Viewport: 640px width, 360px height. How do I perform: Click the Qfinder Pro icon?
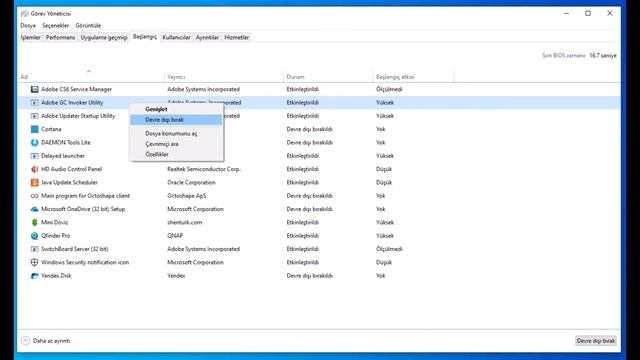click(x=34, y=236)
